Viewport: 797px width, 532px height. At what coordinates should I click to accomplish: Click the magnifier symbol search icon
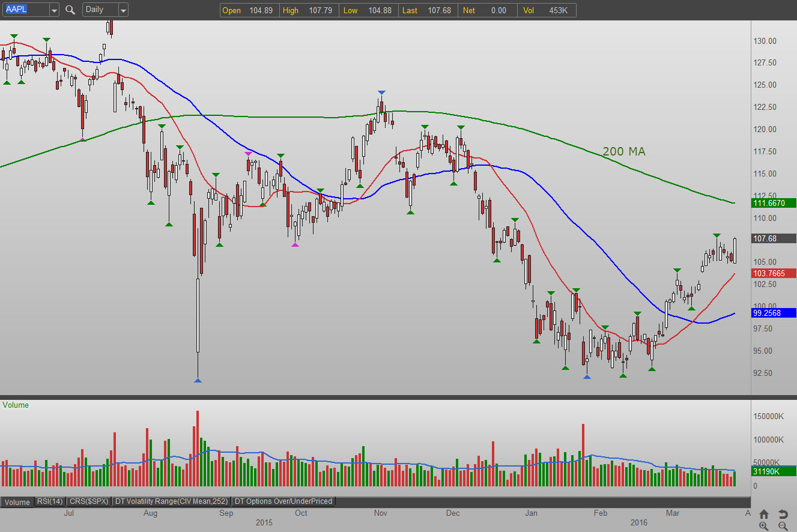70,10
